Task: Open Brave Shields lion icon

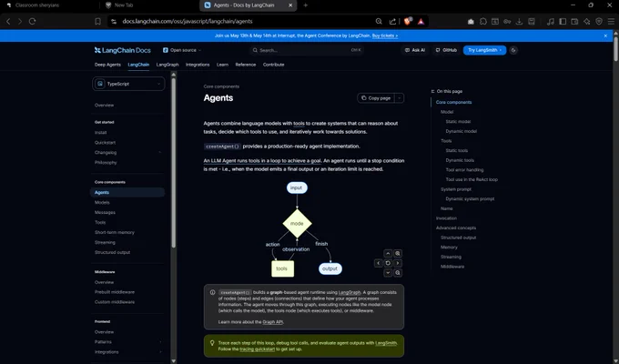Action: [408, 21]
